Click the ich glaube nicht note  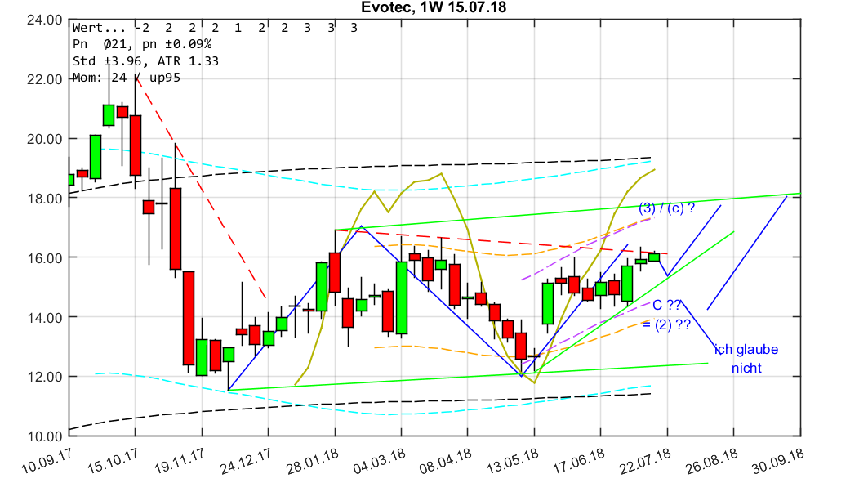747,357
